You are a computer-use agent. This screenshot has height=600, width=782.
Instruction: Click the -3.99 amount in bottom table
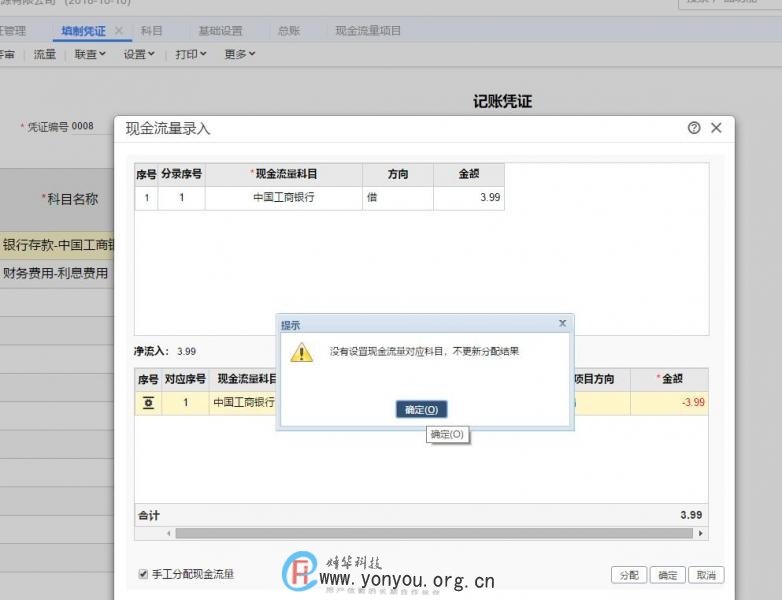(x=669, y=402)
